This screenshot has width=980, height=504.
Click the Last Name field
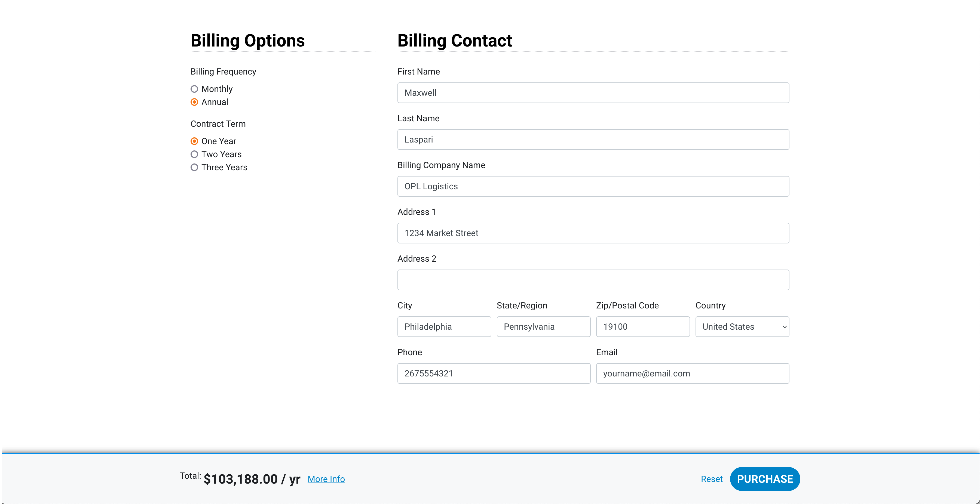[593, 140]
